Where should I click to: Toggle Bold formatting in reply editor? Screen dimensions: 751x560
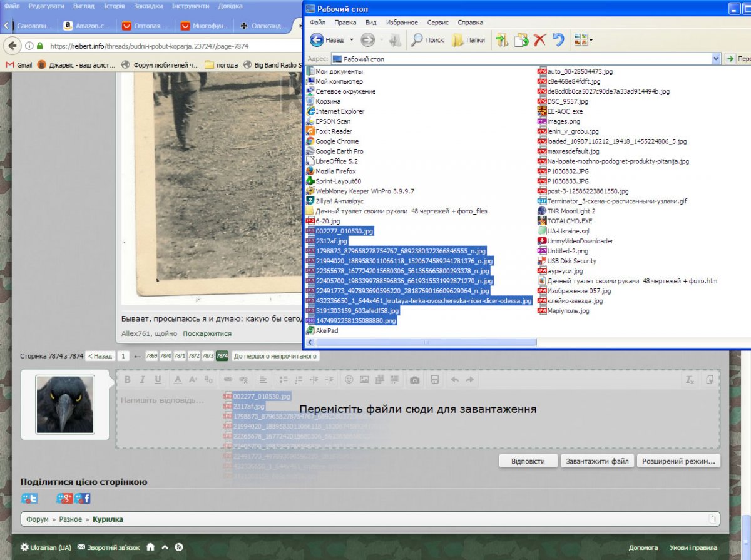tap(127, 380)
